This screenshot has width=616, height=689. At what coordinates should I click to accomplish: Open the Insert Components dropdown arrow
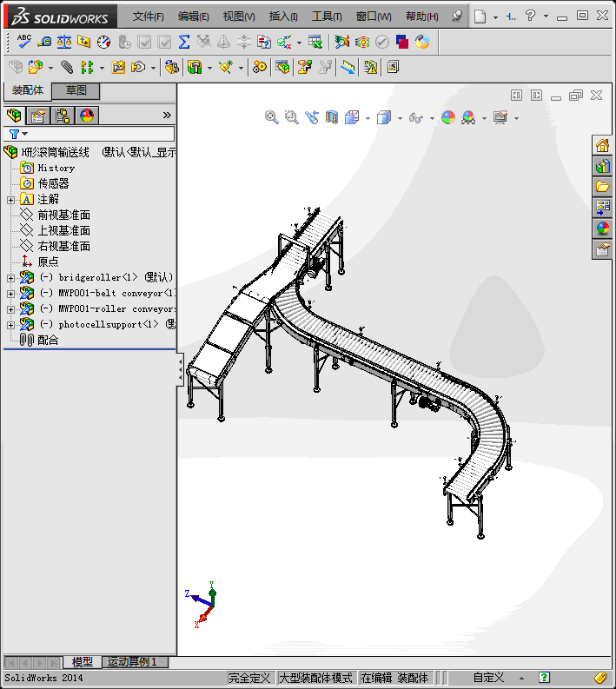(x=50, y=68)
